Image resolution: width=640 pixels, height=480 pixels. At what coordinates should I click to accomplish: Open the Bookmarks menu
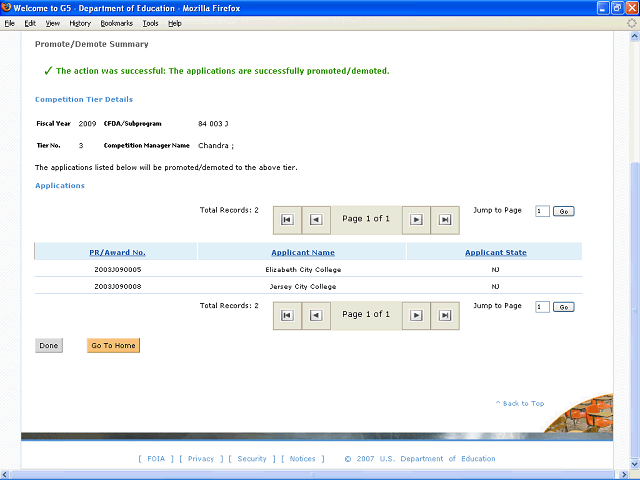point(117,23)
